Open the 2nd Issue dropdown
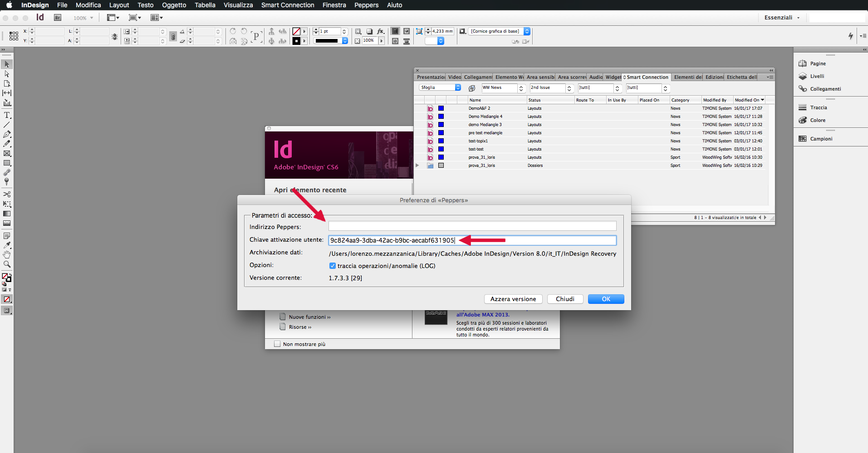 point(551,88)
